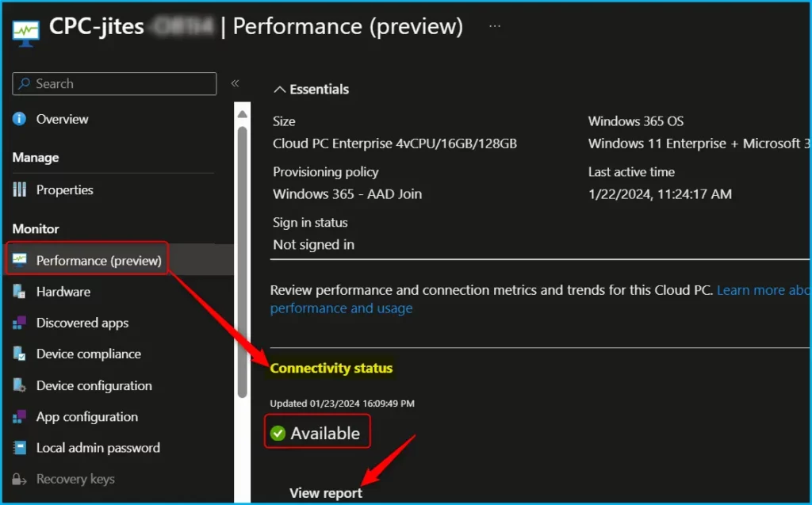Click the Performance (preview) monitor icon

click(20, 259)
